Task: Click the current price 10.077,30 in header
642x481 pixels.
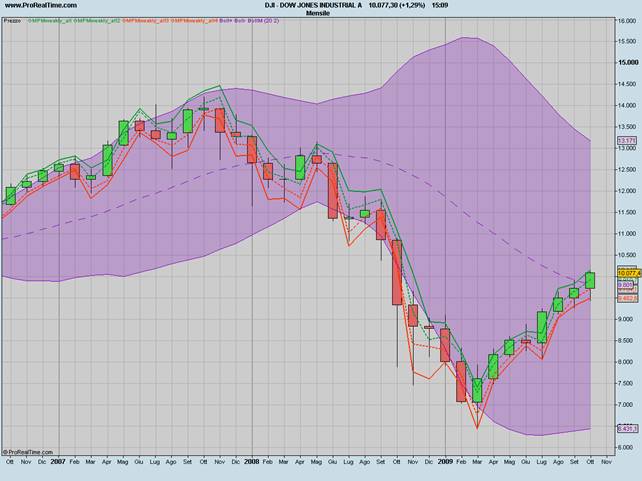Action: 382,5
